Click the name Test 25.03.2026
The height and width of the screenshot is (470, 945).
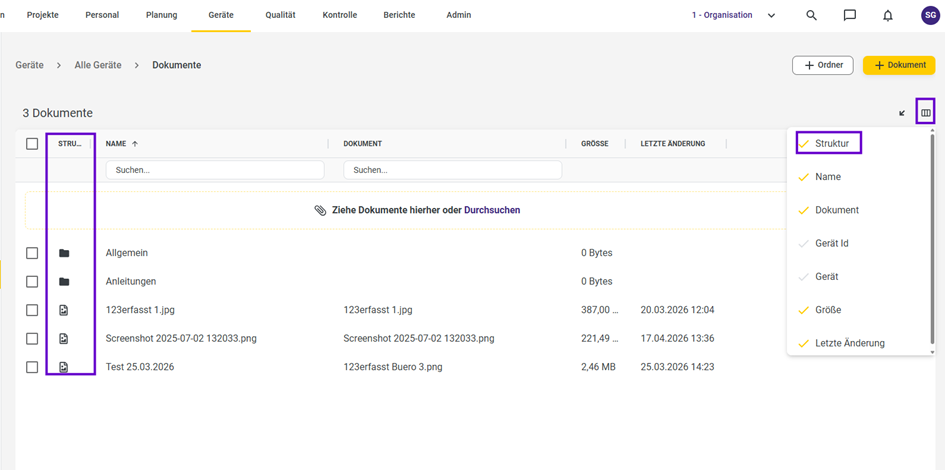pos(140,367)
